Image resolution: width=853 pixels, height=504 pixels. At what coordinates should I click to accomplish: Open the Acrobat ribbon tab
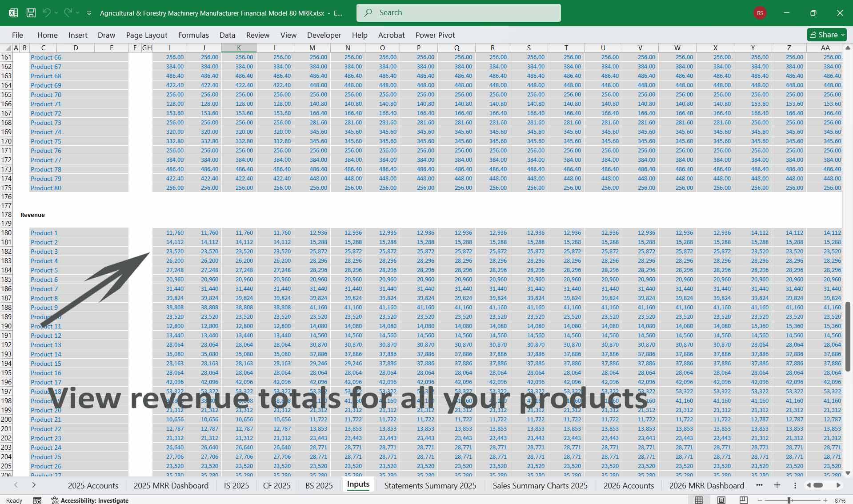391,35
